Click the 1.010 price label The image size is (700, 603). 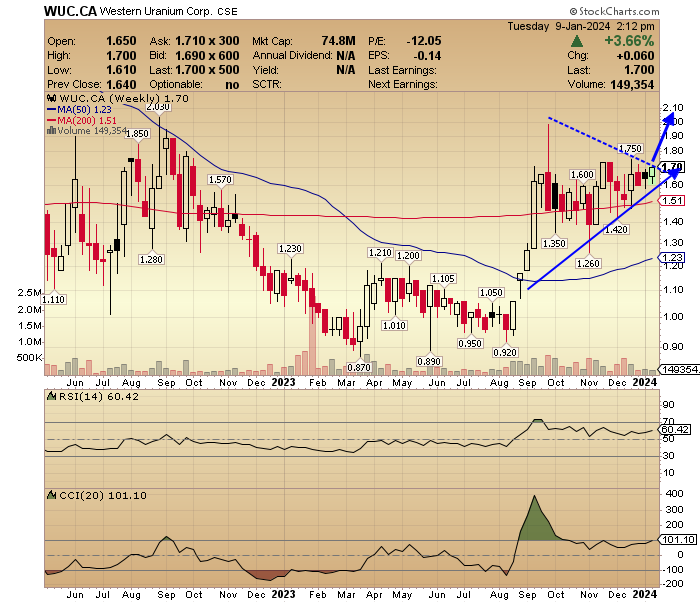click(x=394, y=325)
